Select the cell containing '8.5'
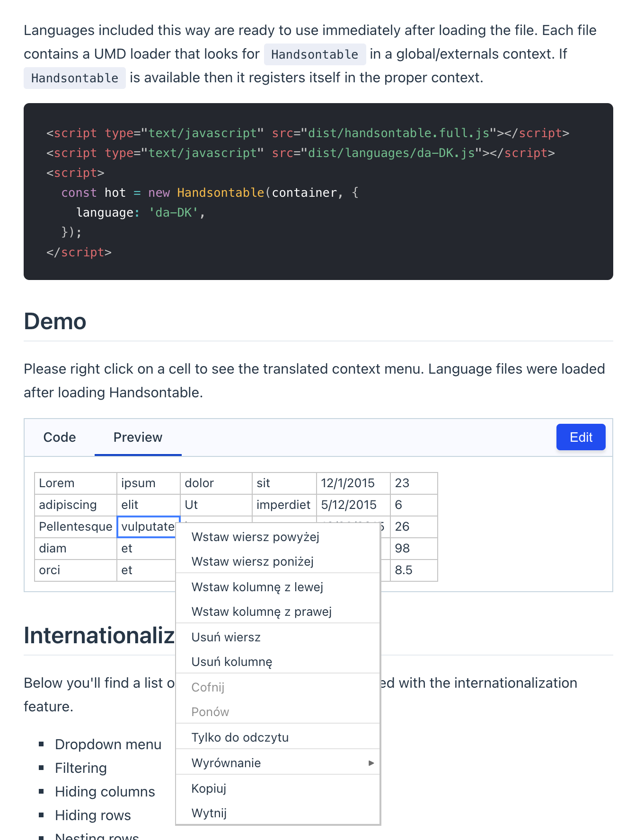The image size is (635, 840). click(x=414, y=570)
